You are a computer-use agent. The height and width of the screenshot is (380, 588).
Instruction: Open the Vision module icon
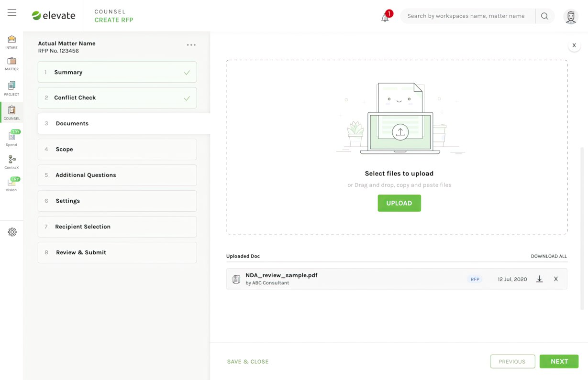pos(11,184)
